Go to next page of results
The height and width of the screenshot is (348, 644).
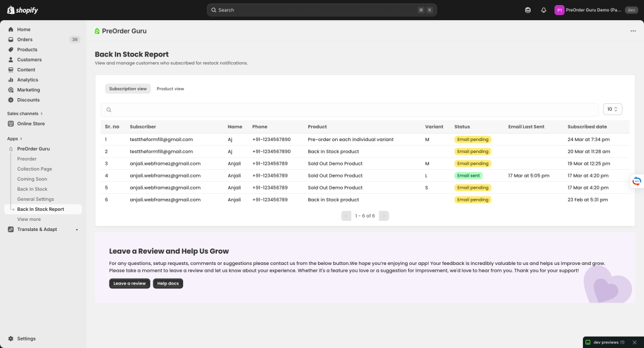(384, 216)
